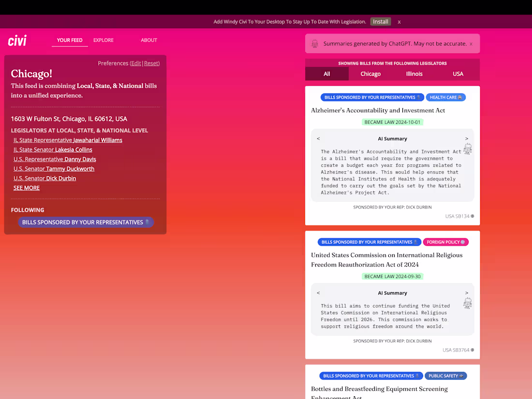Click sponsored-by-reps tag on Religious Freedom bill card
The image size is (532, 399).
(x=369, y=242)
